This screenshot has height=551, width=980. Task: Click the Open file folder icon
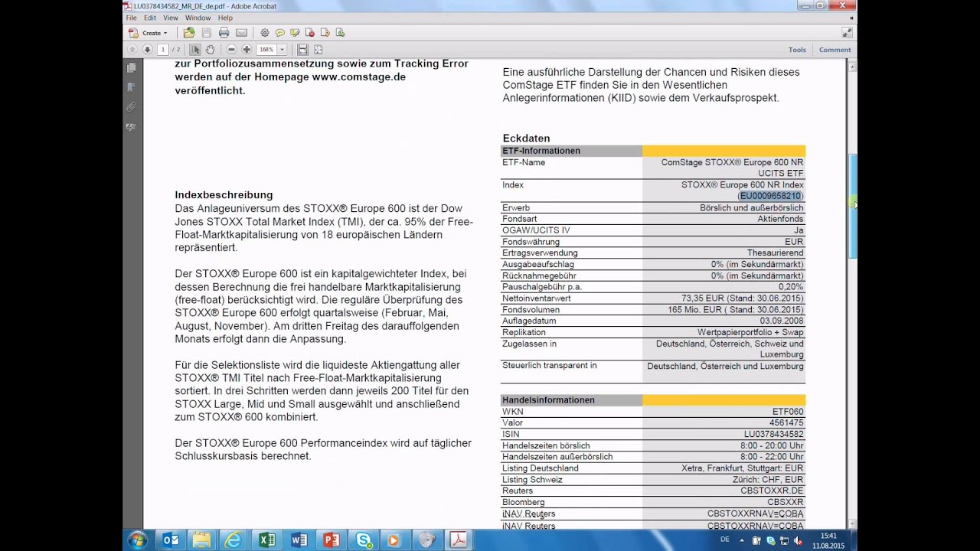189,33
